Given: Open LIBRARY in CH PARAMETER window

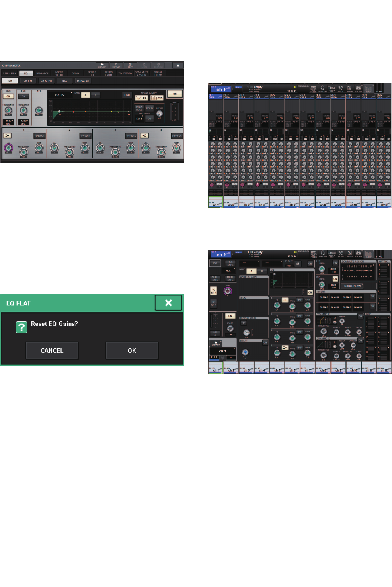Looking at the screenshot, I should (102, 65).
